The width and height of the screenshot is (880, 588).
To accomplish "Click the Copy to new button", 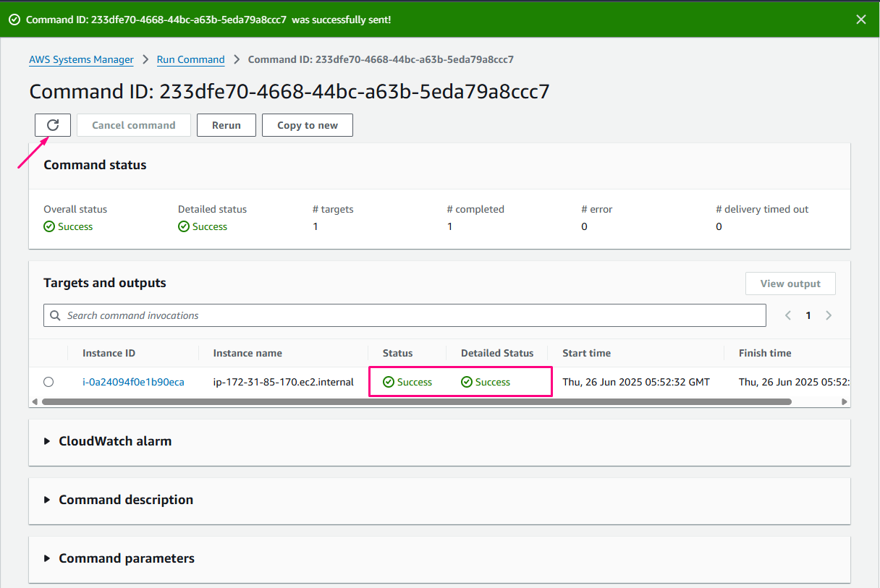I will tap(307, 125).
